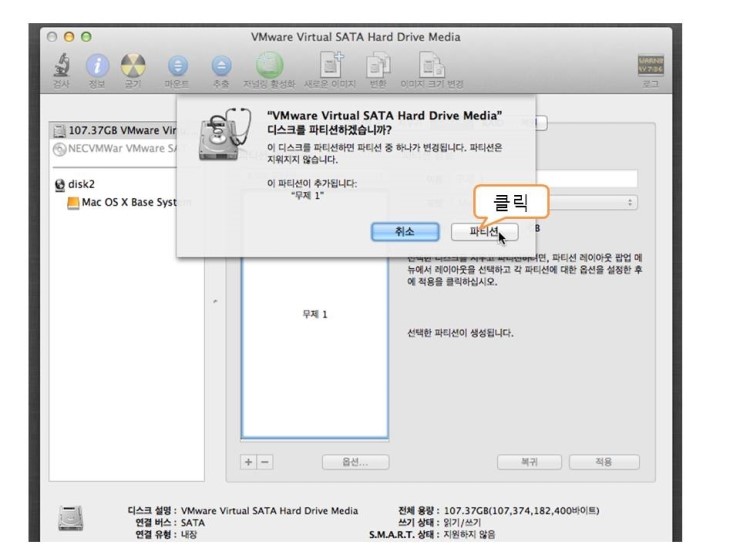Select disk2 in the sidebar
The image size is (740, 555).
[75, 184]
